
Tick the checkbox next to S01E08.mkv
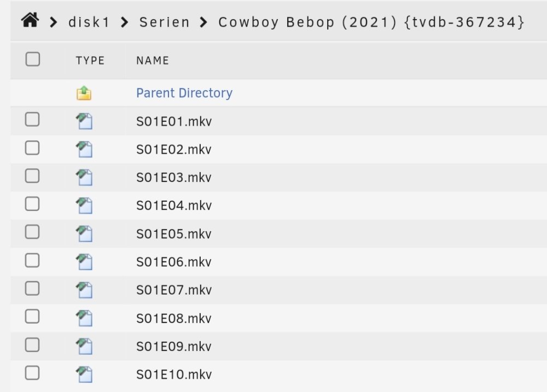click(32, 317)
